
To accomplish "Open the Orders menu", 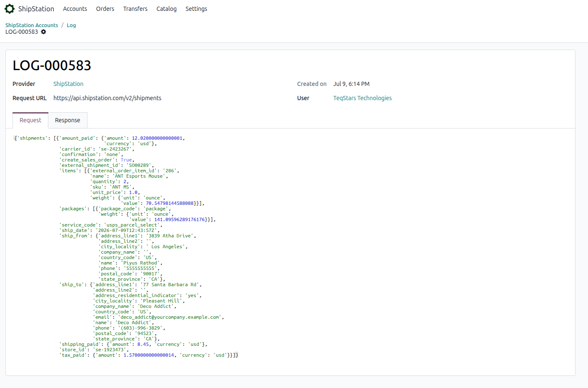I will click(105, 9).
